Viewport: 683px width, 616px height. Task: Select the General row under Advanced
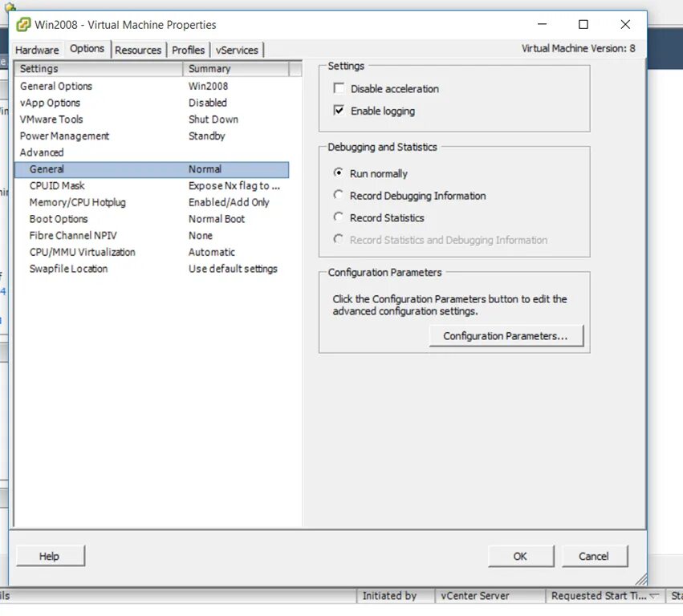(x=152, y=169)
